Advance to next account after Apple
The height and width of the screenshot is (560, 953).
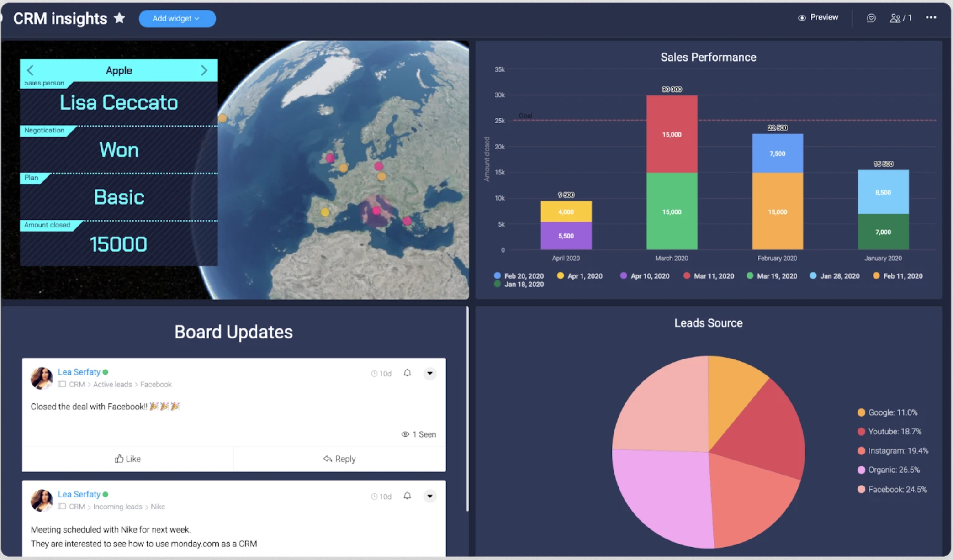204,70
